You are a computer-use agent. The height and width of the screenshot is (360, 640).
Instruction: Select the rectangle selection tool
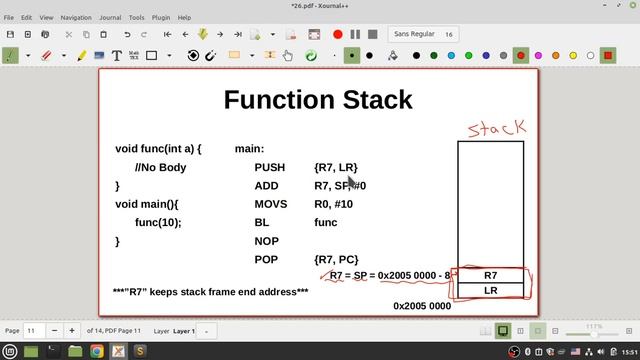tap(234, 55)
